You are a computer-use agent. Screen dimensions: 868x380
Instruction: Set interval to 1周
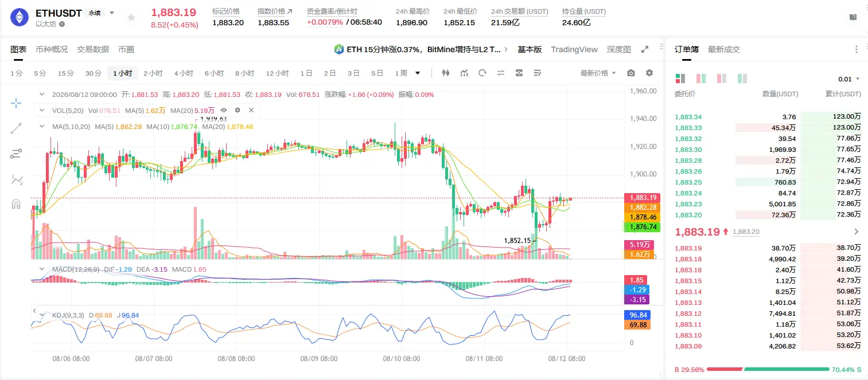coord(401,73)
